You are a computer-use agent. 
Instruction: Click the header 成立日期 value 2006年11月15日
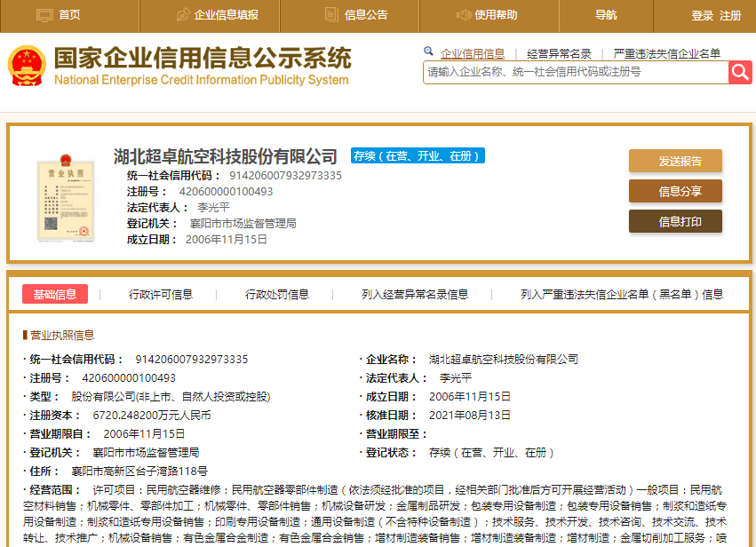[227, 239]
